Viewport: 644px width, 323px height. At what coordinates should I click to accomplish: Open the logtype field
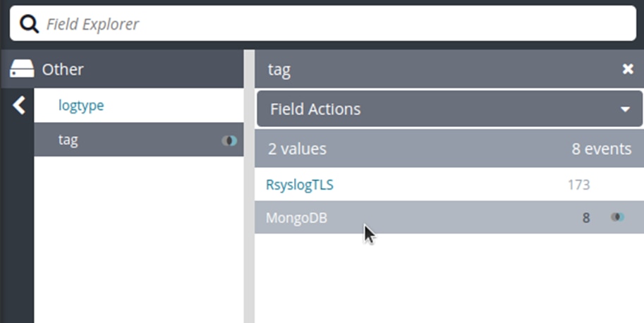tap(81, 106)
